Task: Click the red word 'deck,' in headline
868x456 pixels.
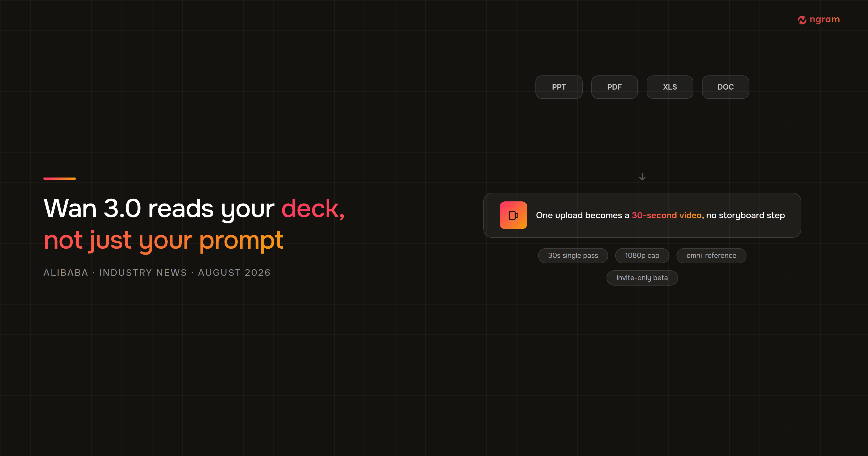Action: [x=313, y=209]
